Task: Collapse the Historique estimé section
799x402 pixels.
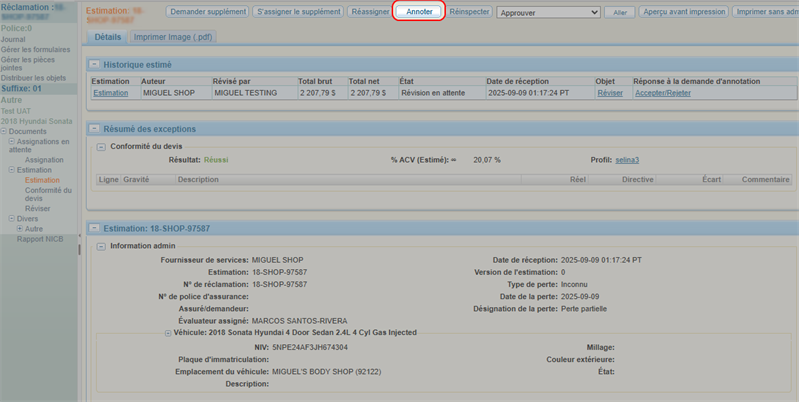Action: click(95, 65)
